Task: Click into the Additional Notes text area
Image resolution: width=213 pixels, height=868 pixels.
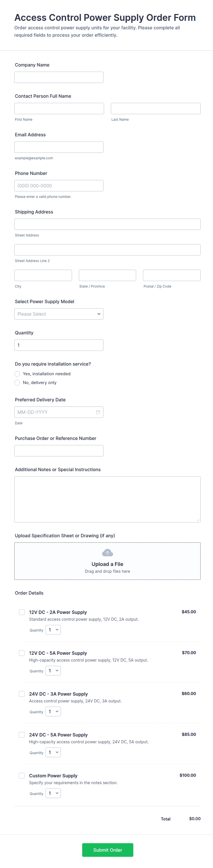Action: pos(107,499)
